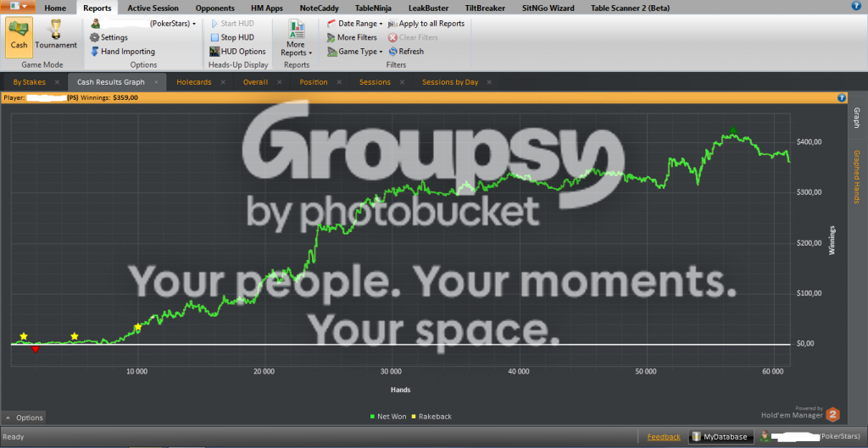Open the LeakBuster ribbon tab
This screenshot has height=448, width=868.
(x=429, y=8)
